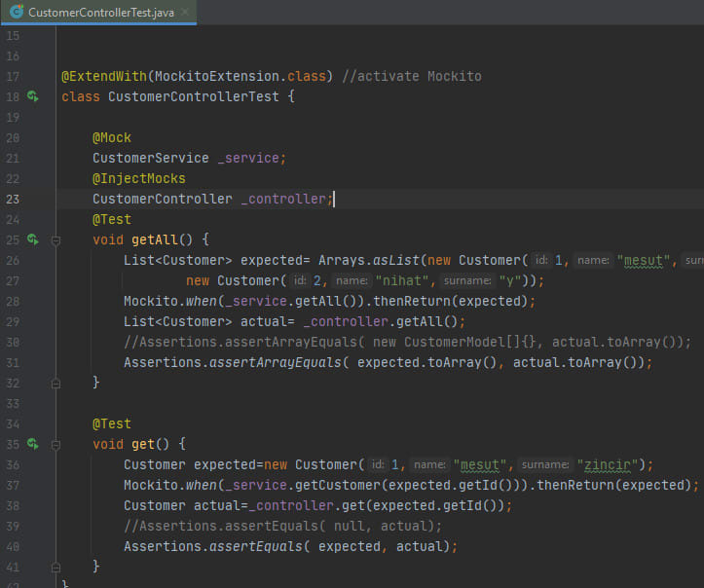This screenshot has width=704, height=588.
Task: Click commented assertEquals null line
Action: tap(282, 526)
